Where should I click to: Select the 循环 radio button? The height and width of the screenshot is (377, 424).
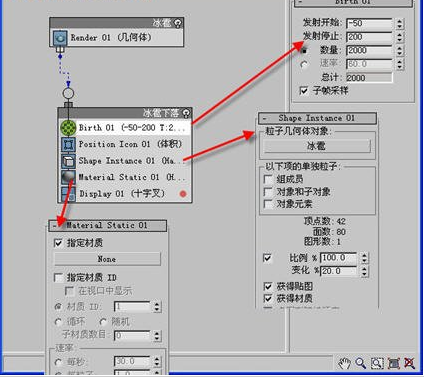click(58, 322)
